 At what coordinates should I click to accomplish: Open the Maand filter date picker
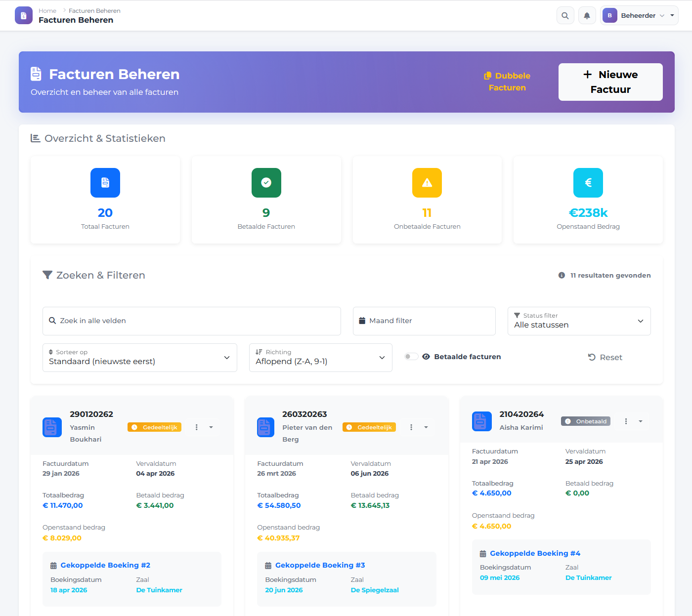point(424,321)
